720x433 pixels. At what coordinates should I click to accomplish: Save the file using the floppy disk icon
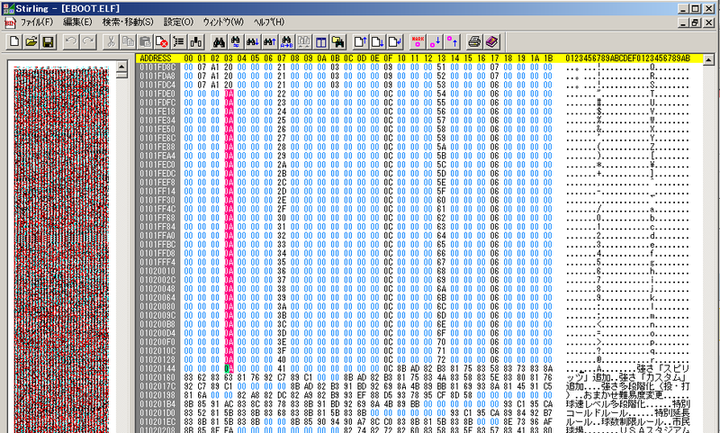click(x=47, y=41)
